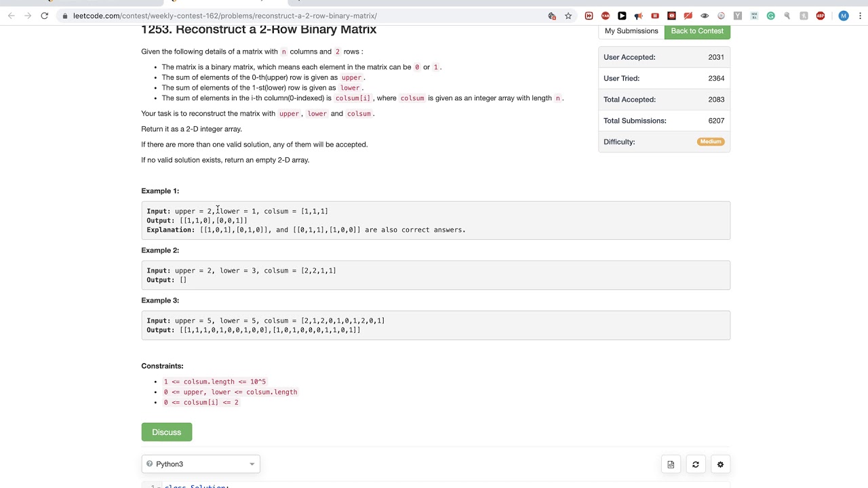Click the Medium difficulty badge
Viewport: 868px width, 488px height.
tap(711, 142)
